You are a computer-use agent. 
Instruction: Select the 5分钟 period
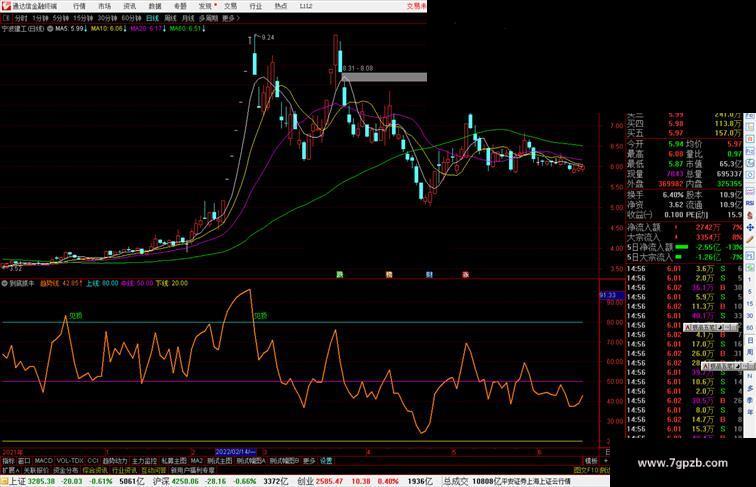click(61, 18)
